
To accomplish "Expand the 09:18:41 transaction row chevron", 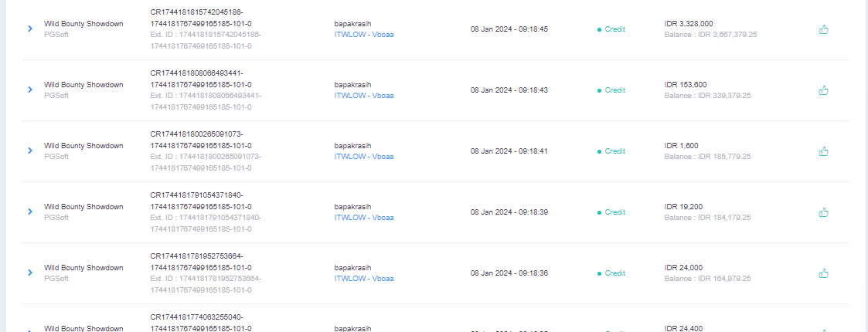I will [x=30, y=151].
